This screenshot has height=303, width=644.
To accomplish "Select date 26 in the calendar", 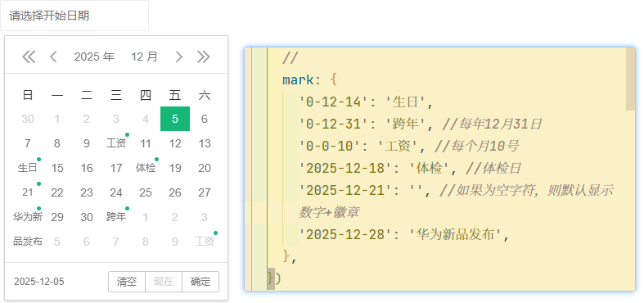I will pos(175,192).
